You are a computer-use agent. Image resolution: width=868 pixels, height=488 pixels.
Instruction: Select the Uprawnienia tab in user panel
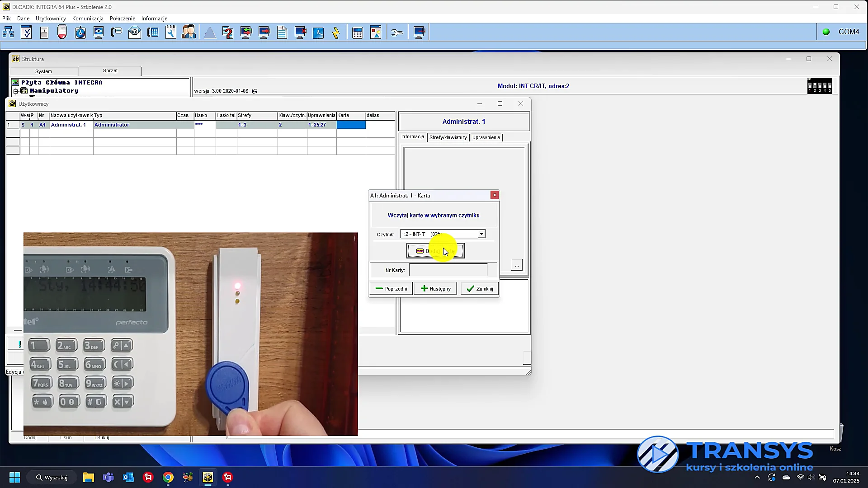coord(486,137)
